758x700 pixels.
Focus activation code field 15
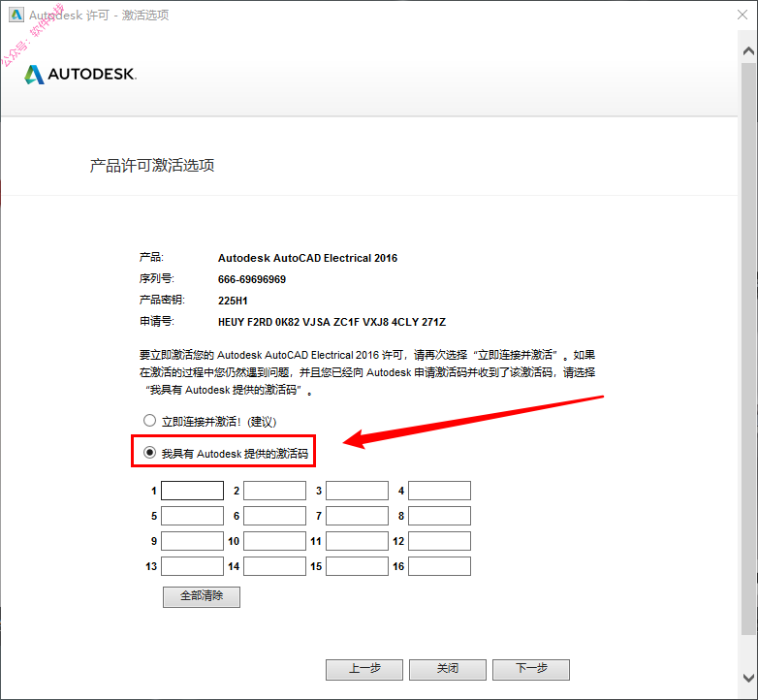click(x=358, y=566)
